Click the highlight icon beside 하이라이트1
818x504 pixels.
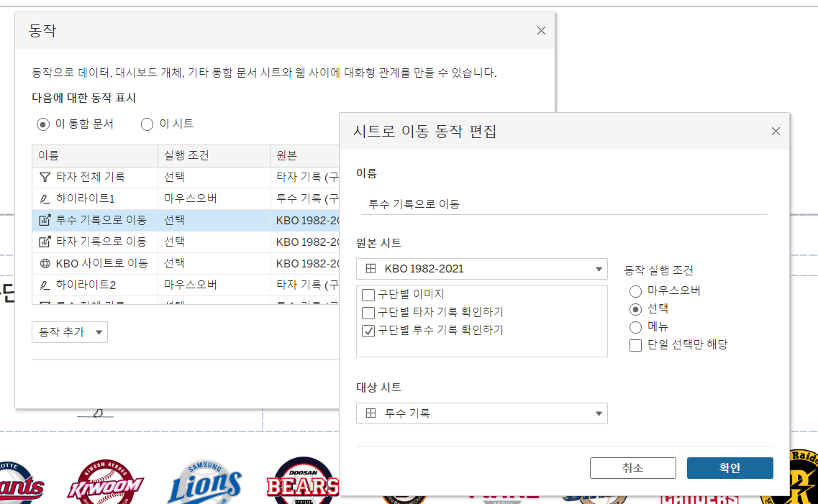(45, 198)
